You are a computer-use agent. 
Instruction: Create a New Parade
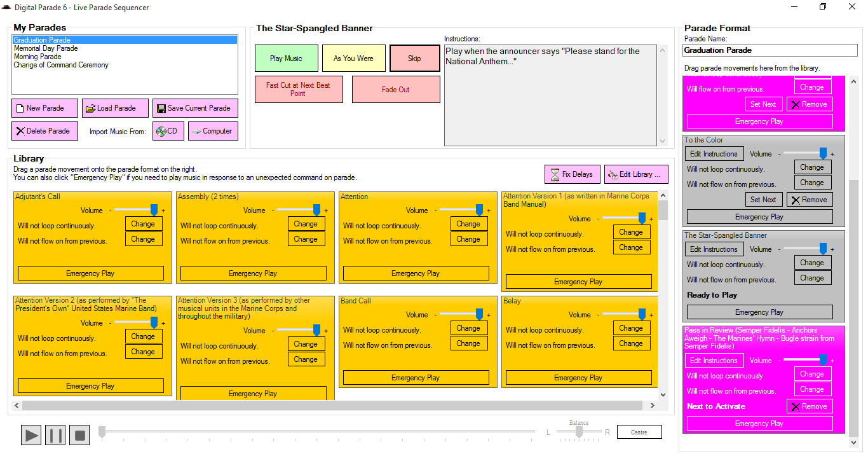pyautogui.click(x=44, y=108)
